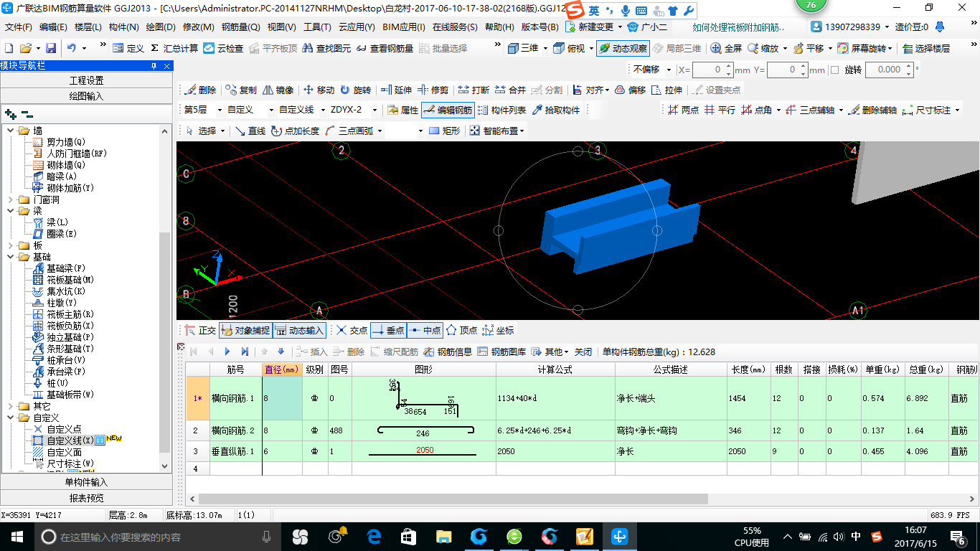Open the 工具(T) menu
The width and height of the screenshot is (980, 551).
tap(316, 27)
